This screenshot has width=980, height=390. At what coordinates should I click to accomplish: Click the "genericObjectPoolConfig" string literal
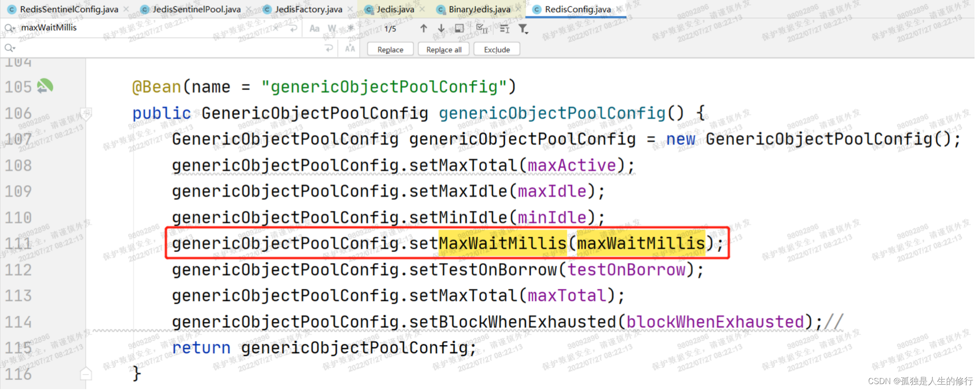(x=384, y=87)
